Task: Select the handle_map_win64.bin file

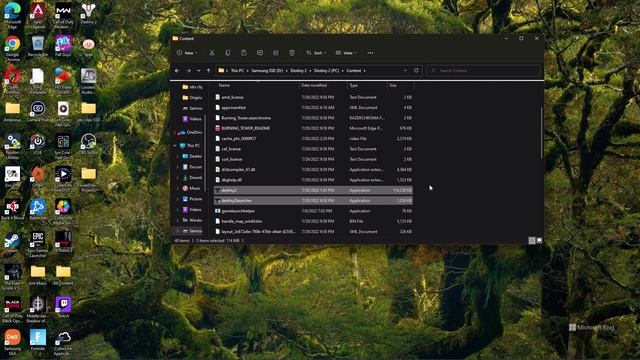Action: click(313, 221)
